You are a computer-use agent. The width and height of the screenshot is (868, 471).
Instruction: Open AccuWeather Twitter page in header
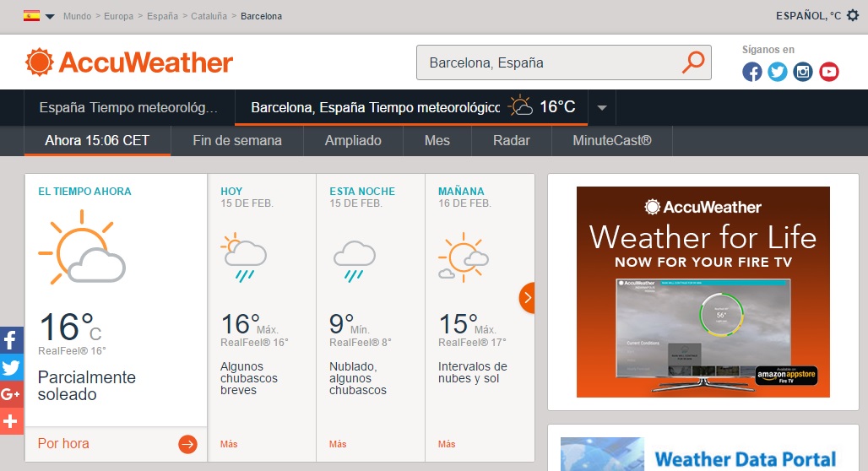(777, 72)
